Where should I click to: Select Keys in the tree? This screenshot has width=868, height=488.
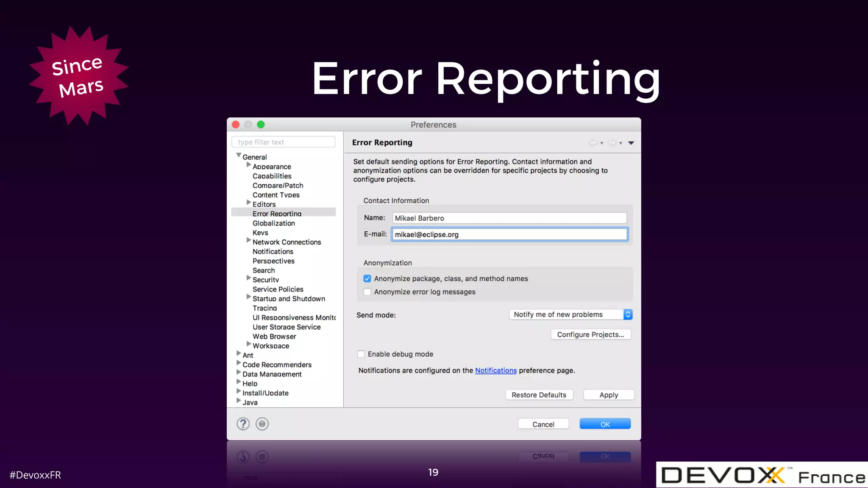261,233
